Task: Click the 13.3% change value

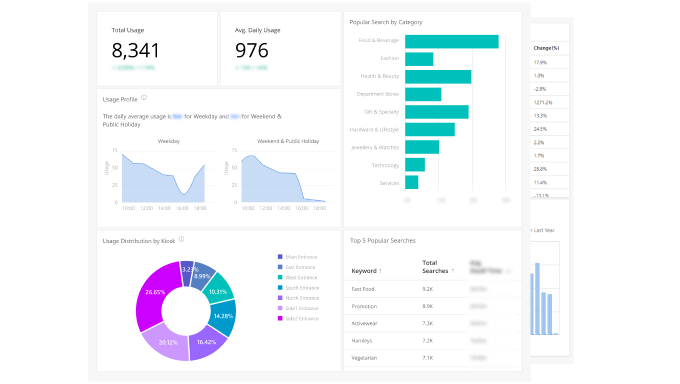Action: (540, 116)
